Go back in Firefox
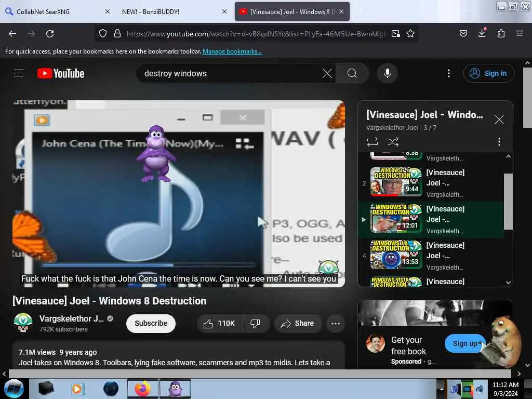 tap(12, 34)
